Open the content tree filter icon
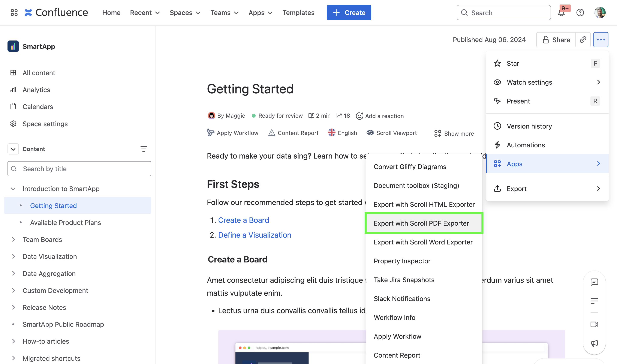The width and height of the screenshot is (617, 364). tap(144, 149)
